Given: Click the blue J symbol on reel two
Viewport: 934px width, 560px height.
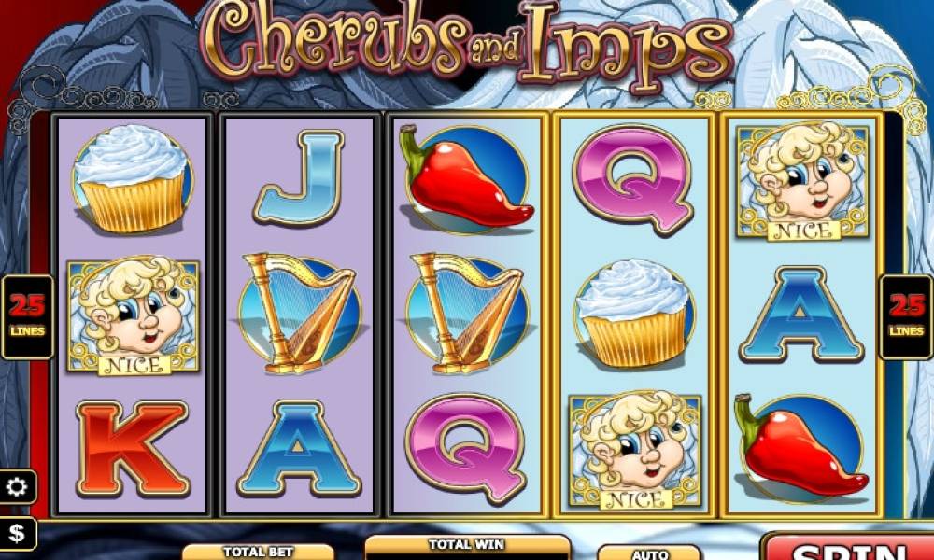Looking at the screenshot, I should pos(300,178).
